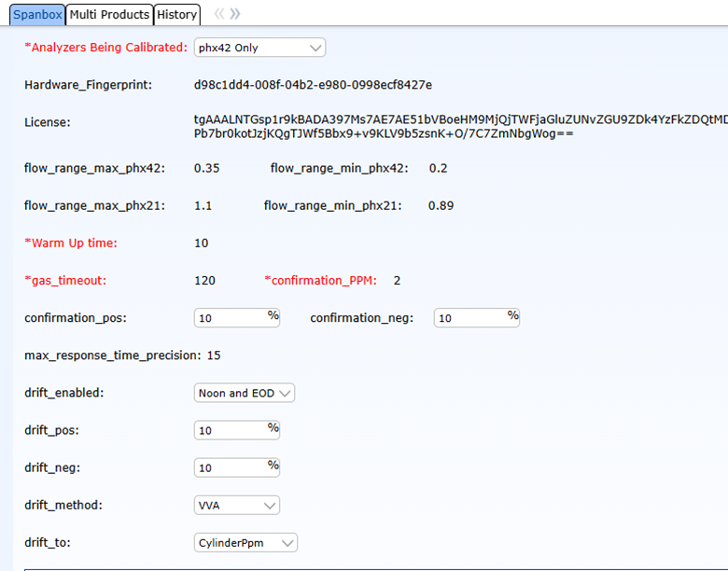Switch to the Spanbox tab

point(35,14)
